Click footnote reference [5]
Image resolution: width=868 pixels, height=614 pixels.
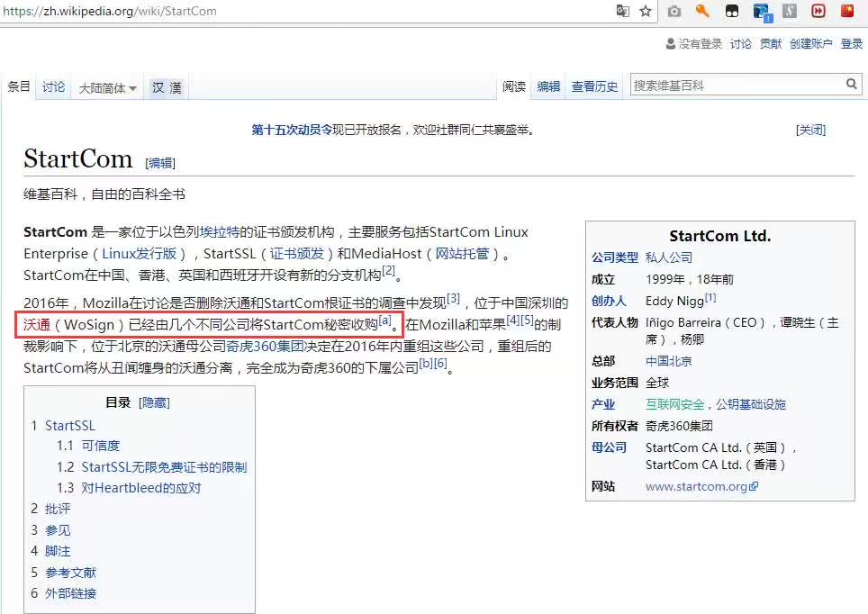click(x=527, y=320)
